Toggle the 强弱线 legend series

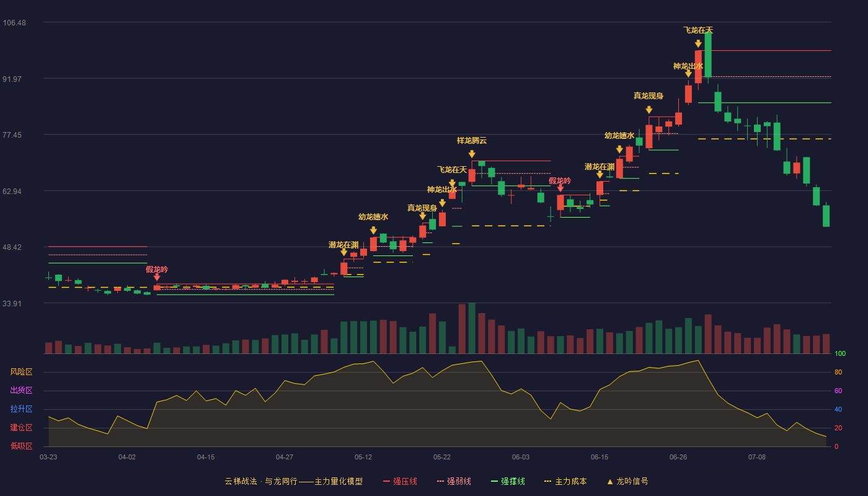(x=454, y=481)
